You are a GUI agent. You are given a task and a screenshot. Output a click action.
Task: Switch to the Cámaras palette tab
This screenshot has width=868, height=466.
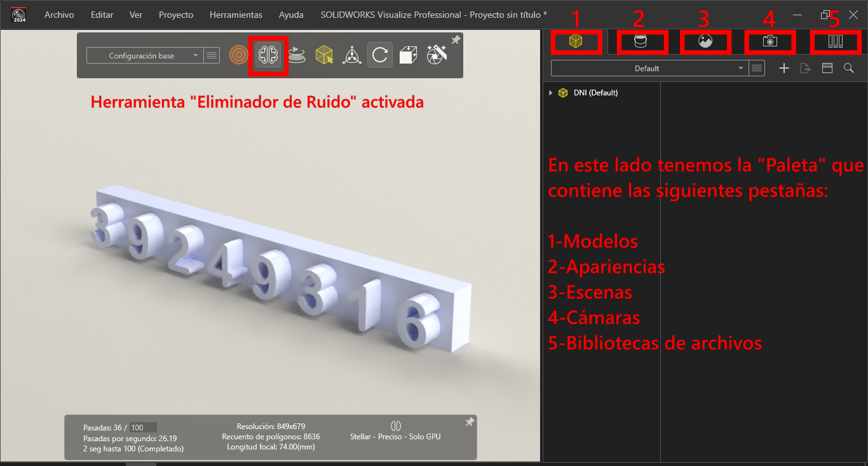[x=770, y=42]
